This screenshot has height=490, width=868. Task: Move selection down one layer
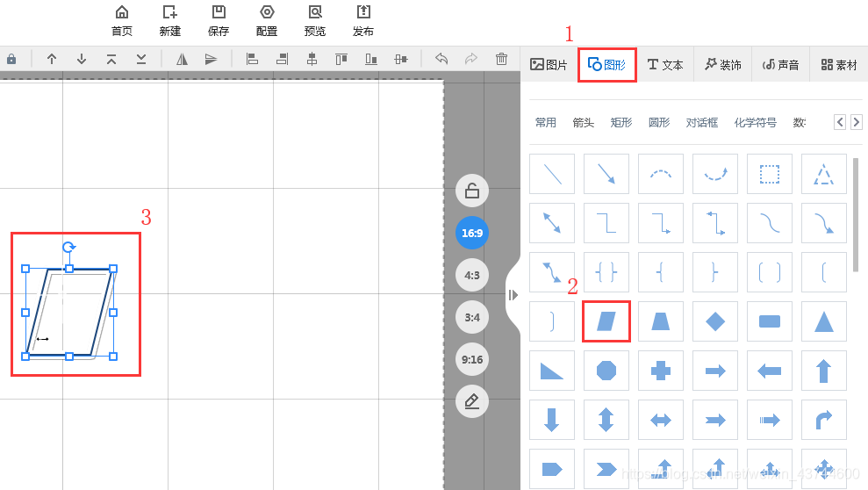[82, 59]
